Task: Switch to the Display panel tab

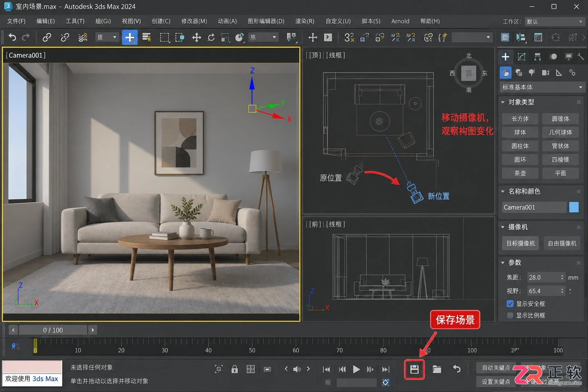Action: point(568,57)
